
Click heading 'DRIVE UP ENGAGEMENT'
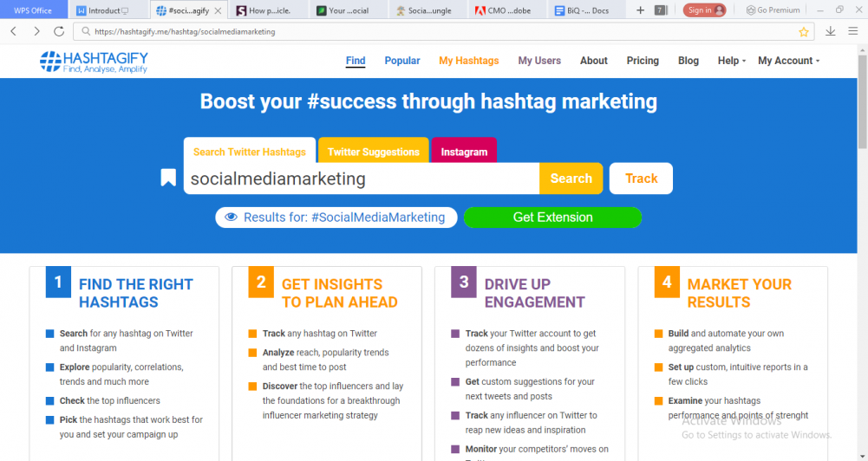click(534, 293)
